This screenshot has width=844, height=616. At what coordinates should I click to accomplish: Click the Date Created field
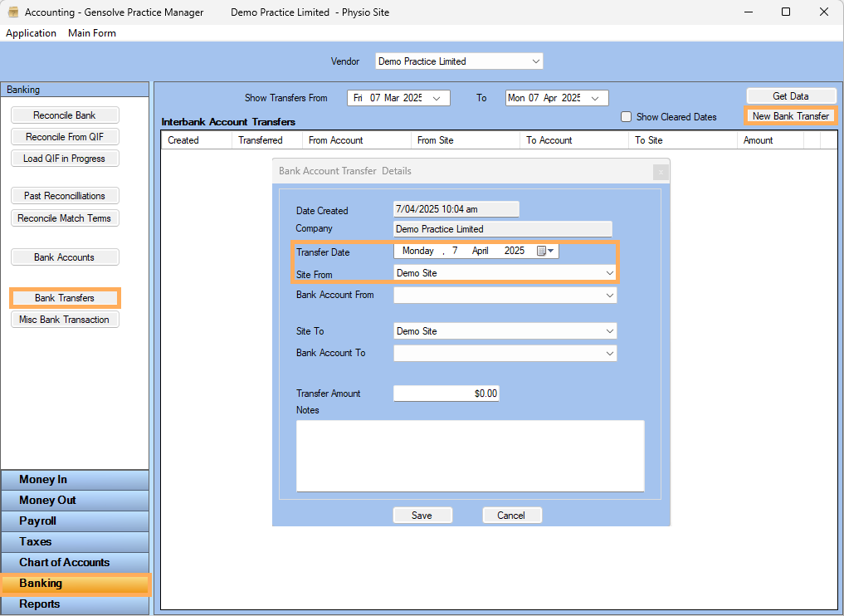point(456,209)
